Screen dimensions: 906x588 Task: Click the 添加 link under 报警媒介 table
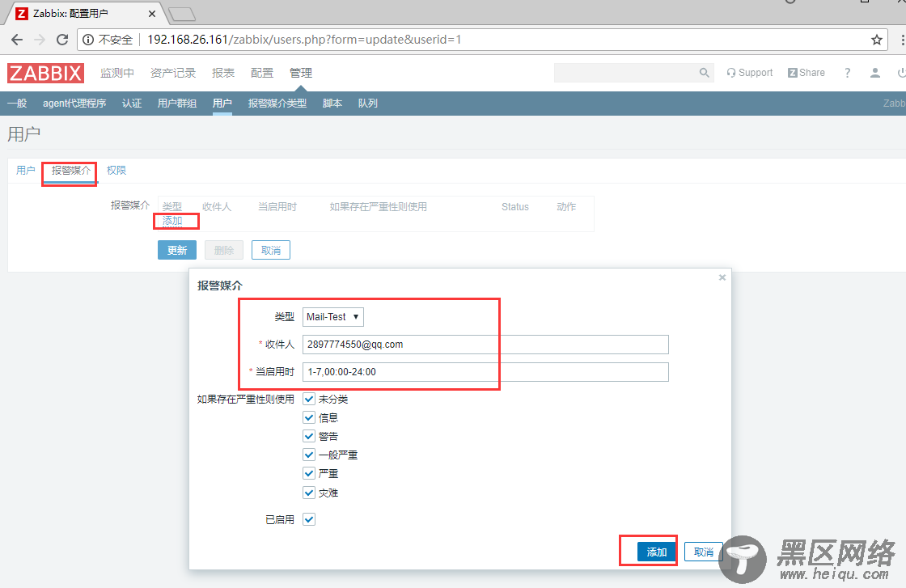[x=172, y=221]
